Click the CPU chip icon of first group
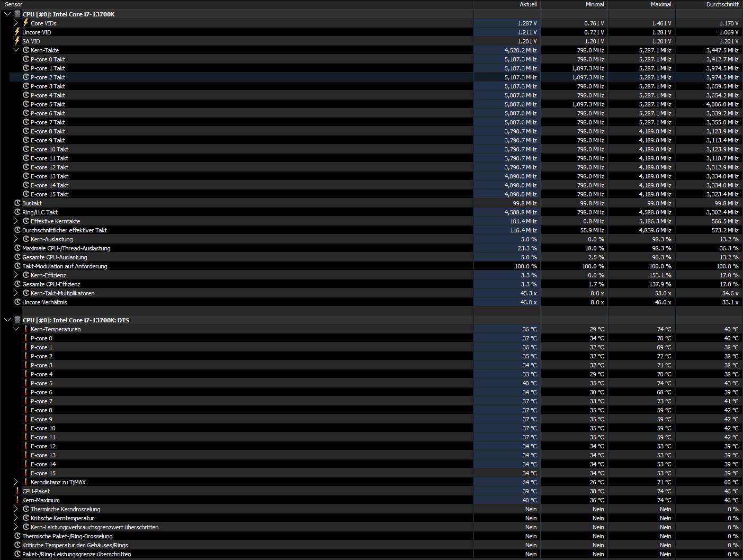Image resolution: width=743 pixels, height=560 pixels. point(17,14)
